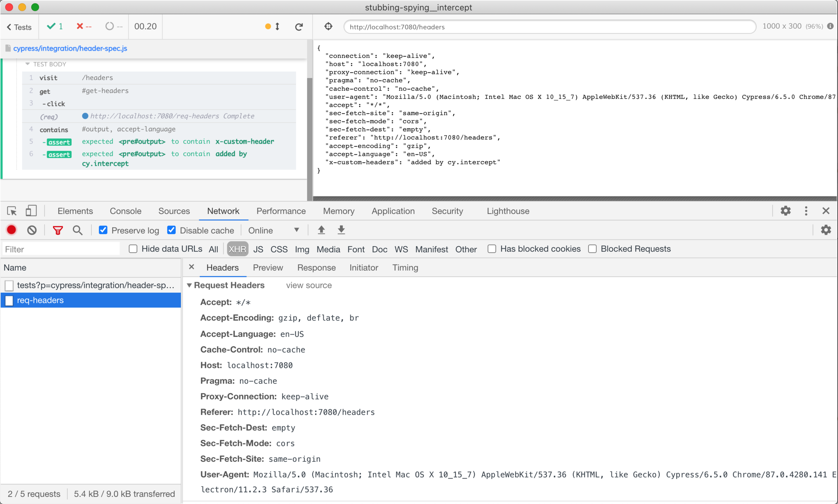Click the export HAR download arrow icon
838x504 pixels.
341,230
